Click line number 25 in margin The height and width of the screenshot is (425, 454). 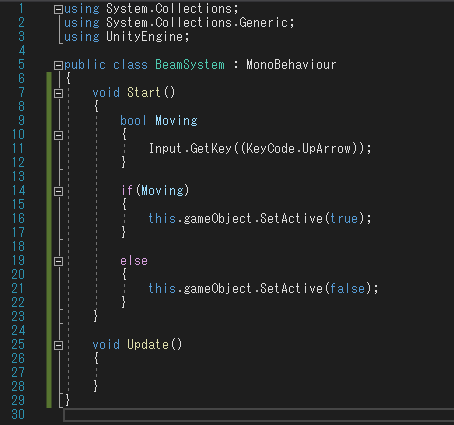[x=18, y=344]
